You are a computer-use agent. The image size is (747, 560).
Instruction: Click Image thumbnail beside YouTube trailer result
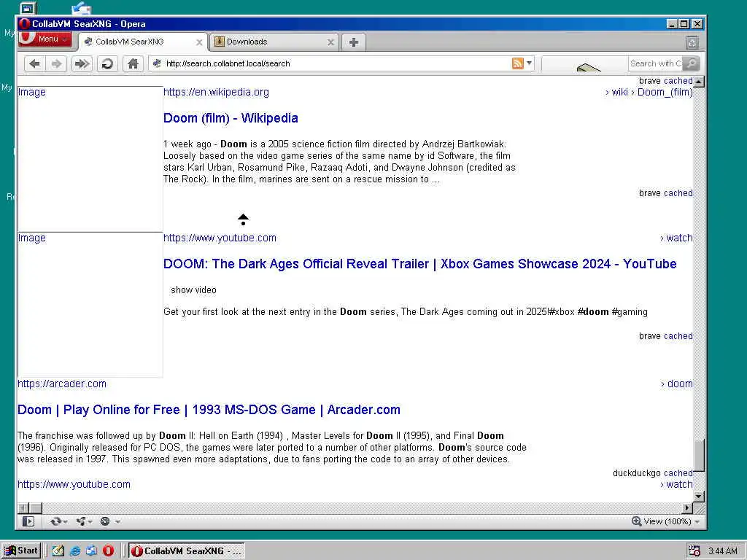[90, 305]
